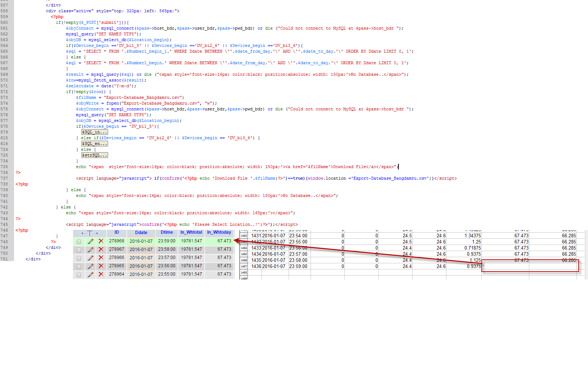Delete the row with ID 278967
588x365 pixels.
pyautogui.click(x=101, y=250)
